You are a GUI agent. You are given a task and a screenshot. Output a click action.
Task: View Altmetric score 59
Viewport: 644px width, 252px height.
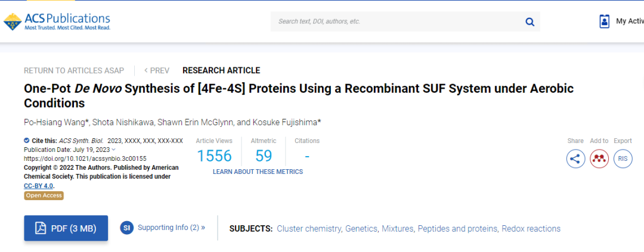click(x=264, y=156)
